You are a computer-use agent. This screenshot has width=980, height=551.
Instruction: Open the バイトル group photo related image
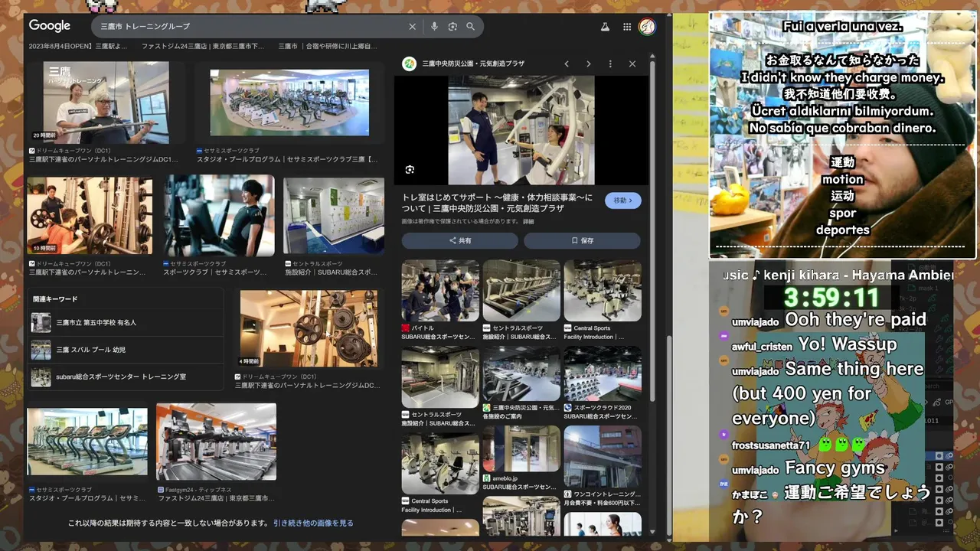click(x=440, y=291)
